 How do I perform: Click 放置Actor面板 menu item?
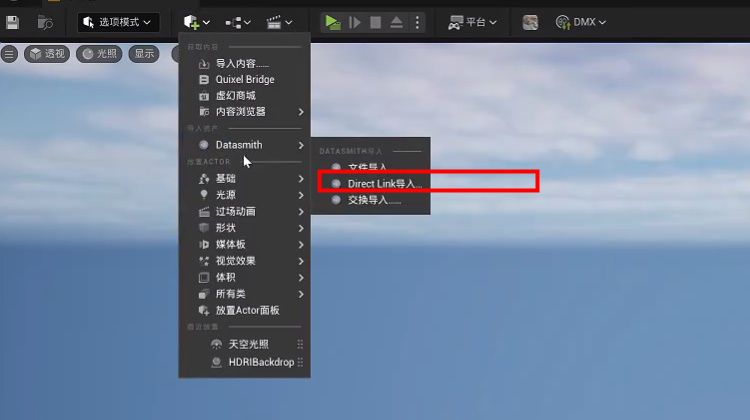246,310
